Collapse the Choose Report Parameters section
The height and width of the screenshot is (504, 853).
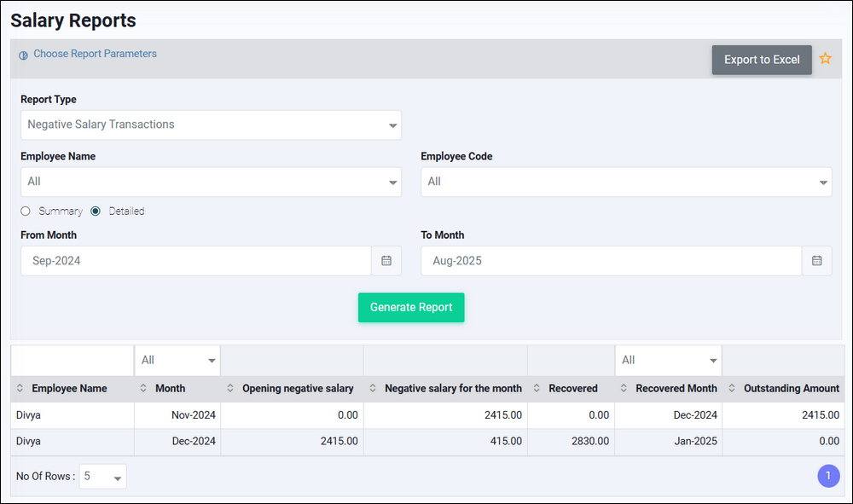88,54
